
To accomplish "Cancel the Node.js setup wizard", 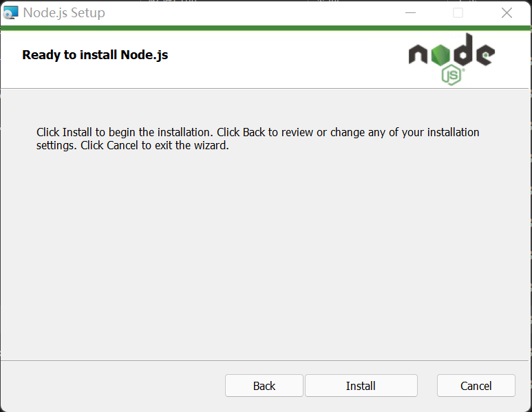I will pyautogui.click(x=476, y=386).
